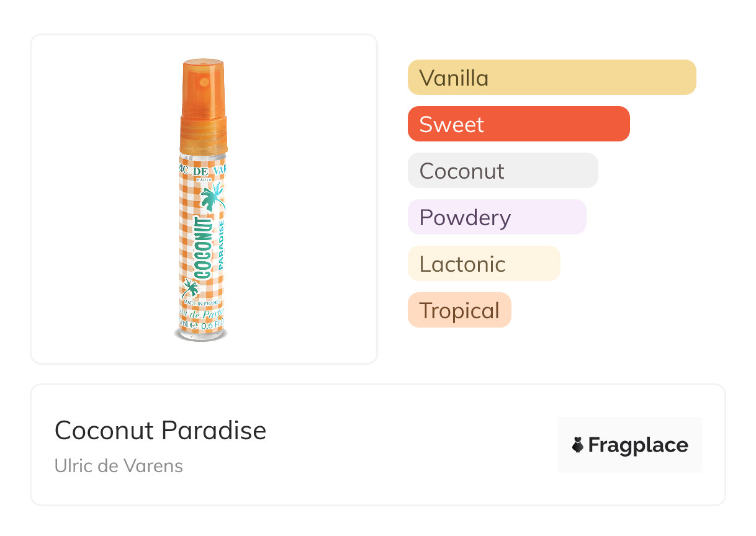Screen dimensions: 756x536
Task: Pick the lavender Powdery accord bar
Action: pyautogui.click(x=497, y=217)
